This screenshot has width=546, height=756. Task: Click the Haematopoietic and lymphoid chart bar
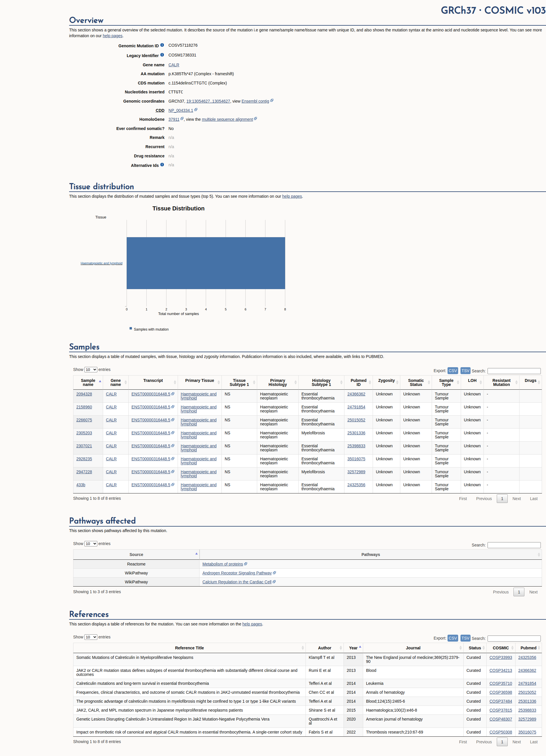[x=206, y=263]
